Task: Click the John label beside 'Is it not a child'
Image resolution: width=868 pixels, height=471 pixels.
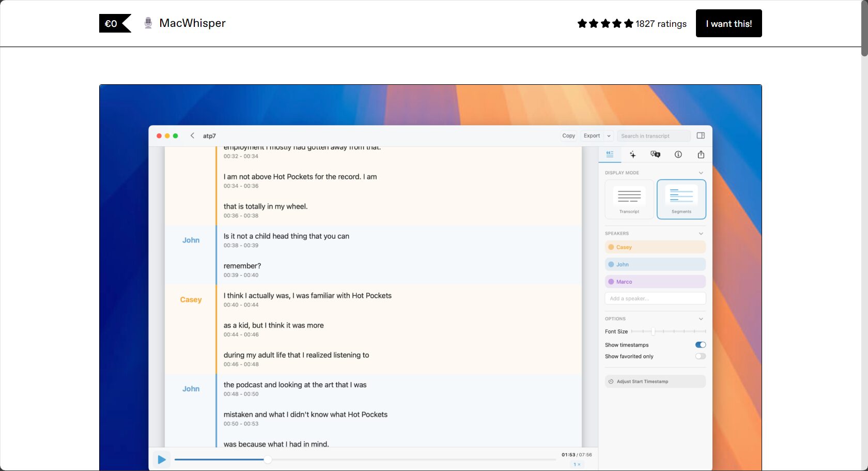Action: click(191, 240)
